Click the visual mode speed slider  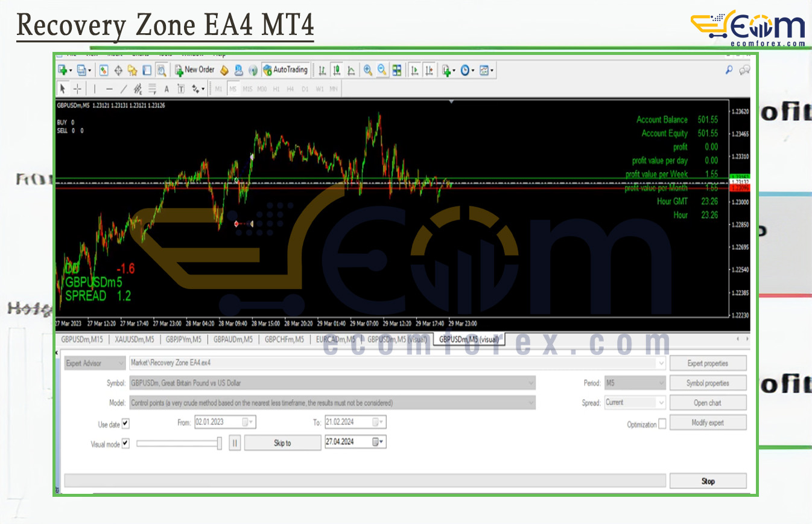click(x=179, y=443)
